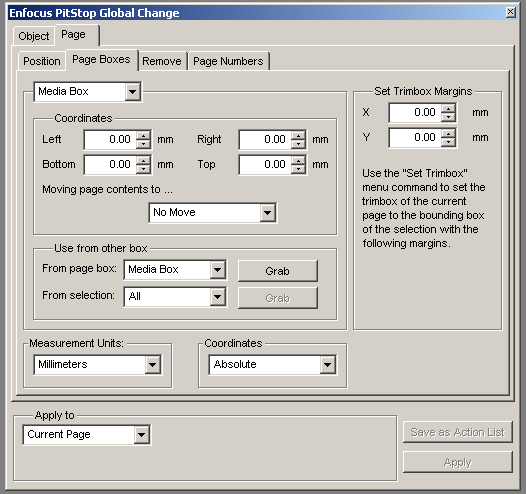
Task: Close the Global Change dialog
Action: (511, 13)
